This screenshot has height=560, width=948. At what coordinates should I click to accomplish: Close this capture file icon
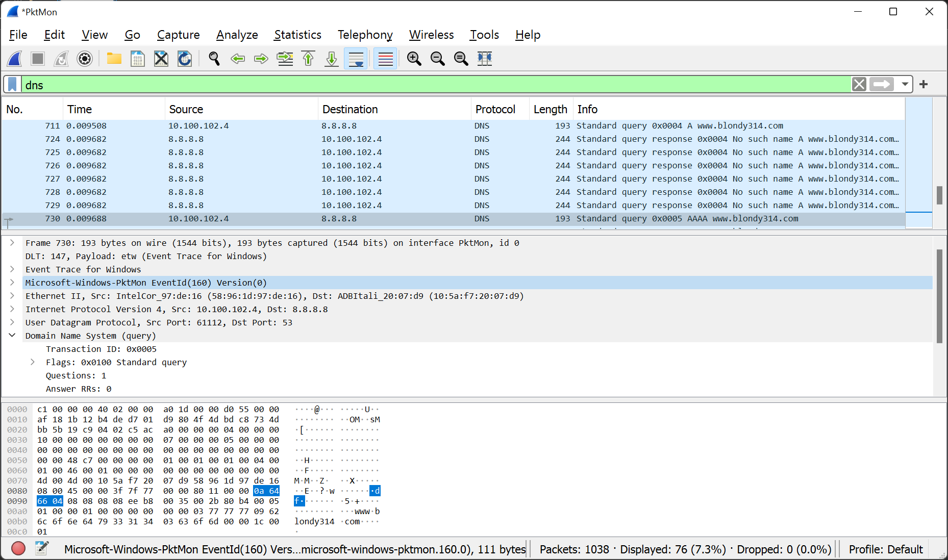pyautogui.click(x=161, y=59)
